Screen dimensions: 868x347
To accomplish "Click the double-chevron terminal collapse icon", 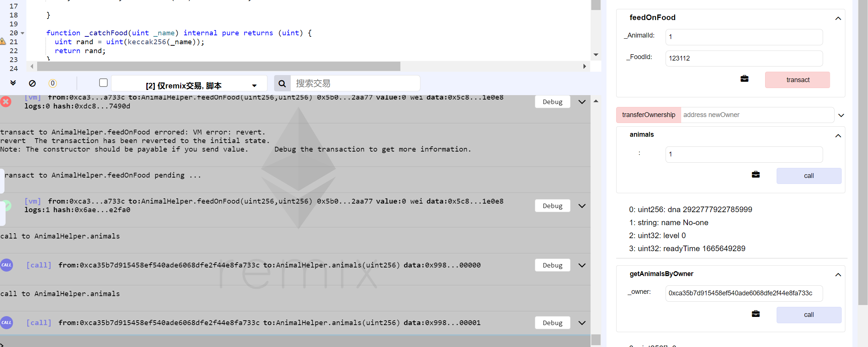I will click(x=13, y=83).
